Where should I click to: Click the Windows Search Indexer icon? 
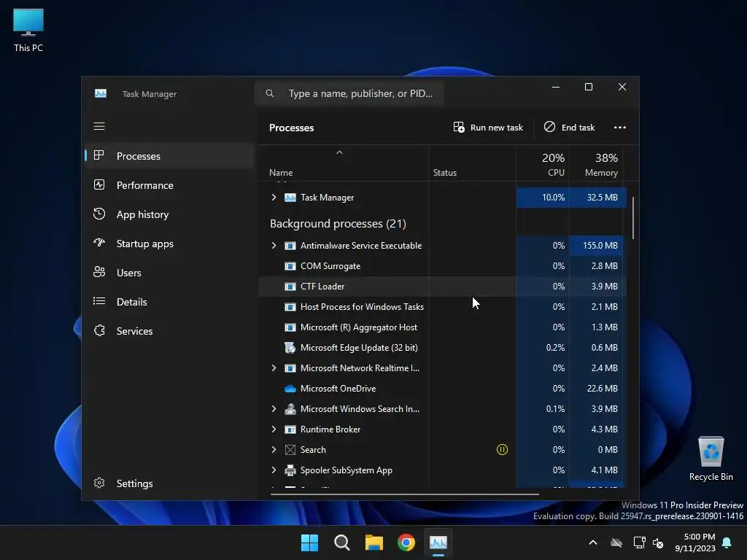click(x=290, y=408)
